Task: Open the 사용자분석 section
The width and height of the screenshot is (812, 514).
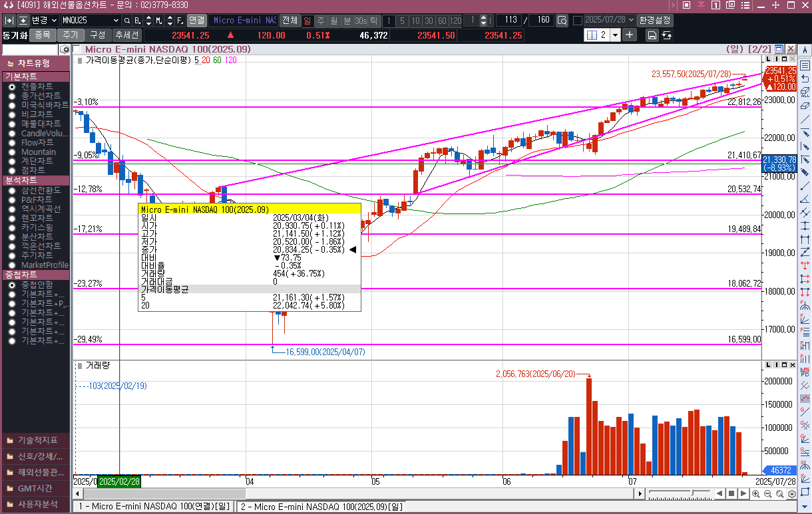Action: click(x=35, y=504)
